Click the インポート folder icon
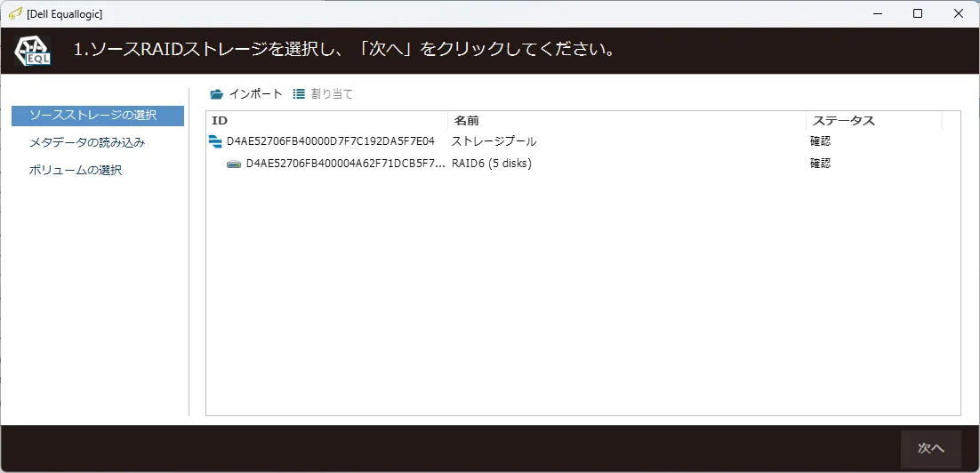 pyautogui.click(x=217, y=94)
